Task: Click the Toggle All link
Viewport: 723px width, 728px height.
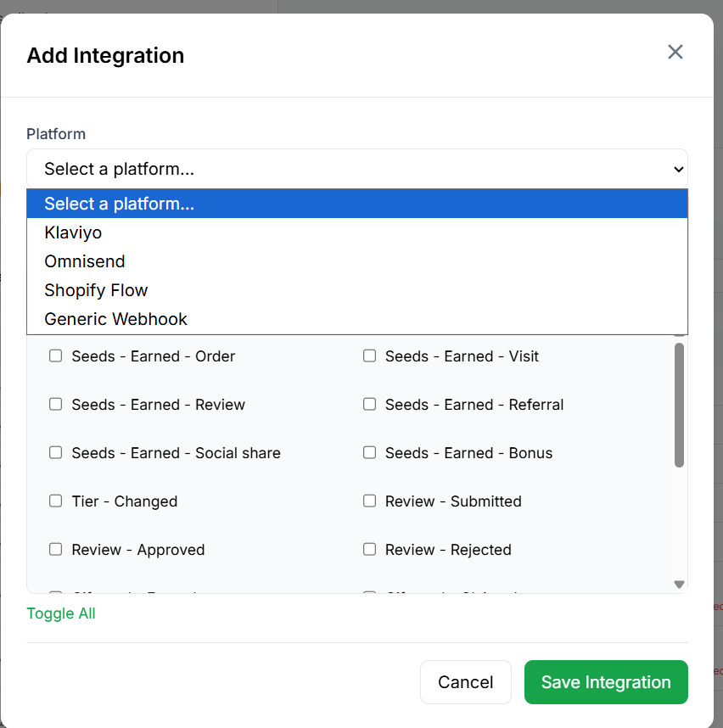Action: point(61,613)
